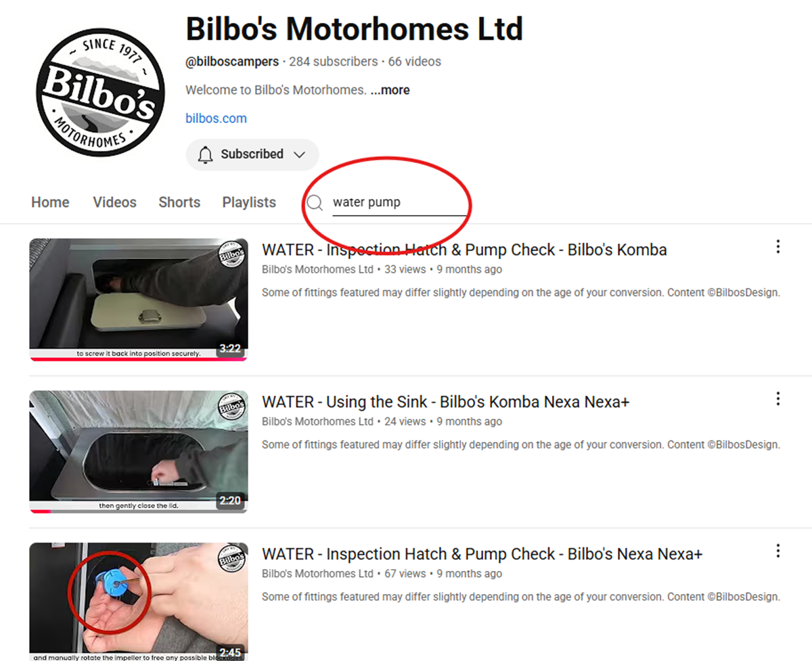
Task: Switch to the Home tab
Action: [x=50, y=202]
